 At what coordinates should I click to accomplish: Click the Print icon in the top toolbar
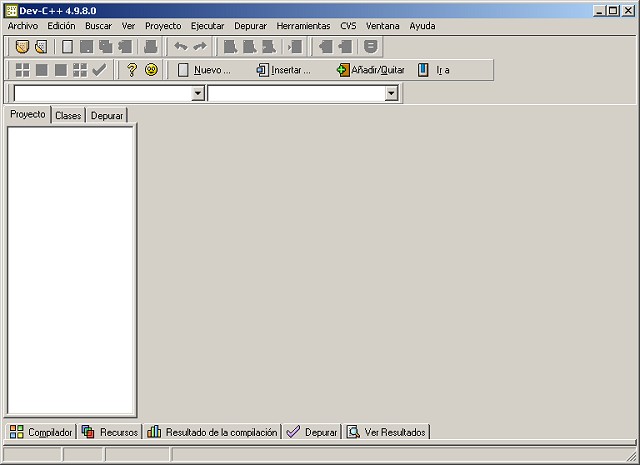pos(151,47)
